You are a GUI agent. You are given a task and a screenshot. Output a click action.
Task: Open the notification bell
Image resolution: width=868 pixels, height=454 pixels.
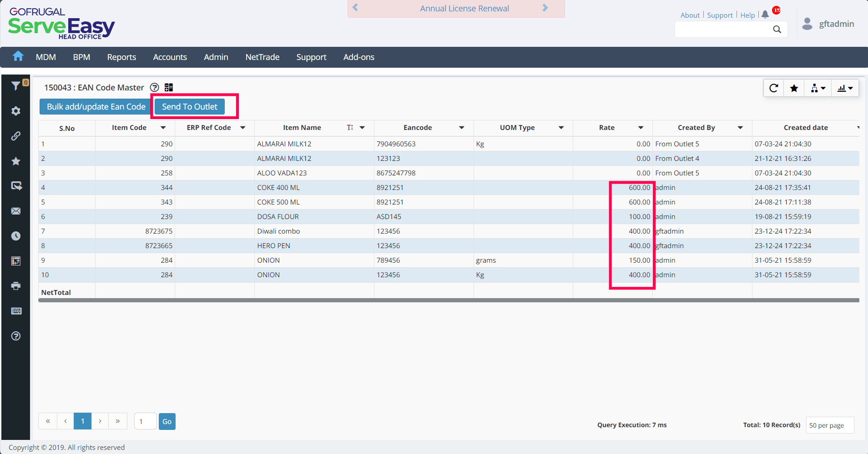point(765,15)
